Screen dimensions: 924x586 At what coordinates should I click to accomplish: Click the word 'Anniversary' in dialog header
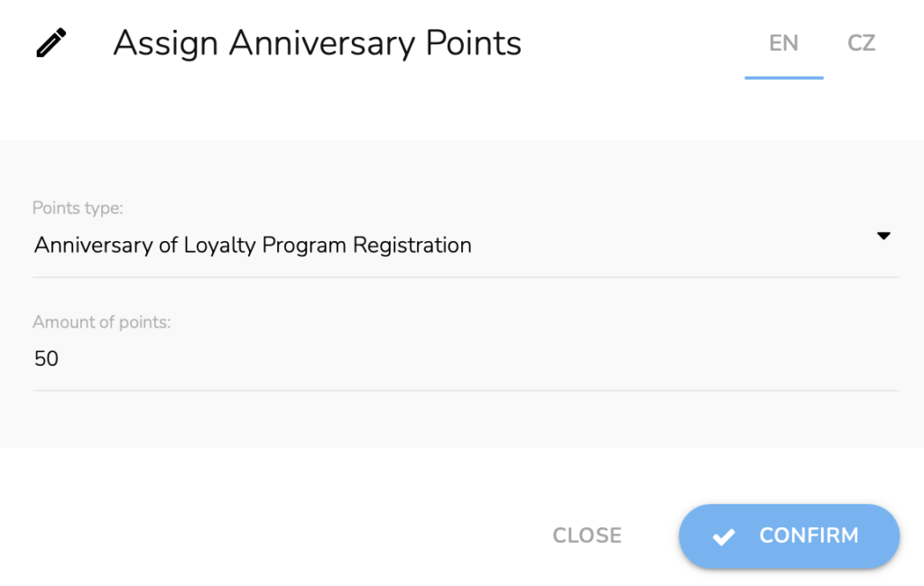(x=322, y=43)
